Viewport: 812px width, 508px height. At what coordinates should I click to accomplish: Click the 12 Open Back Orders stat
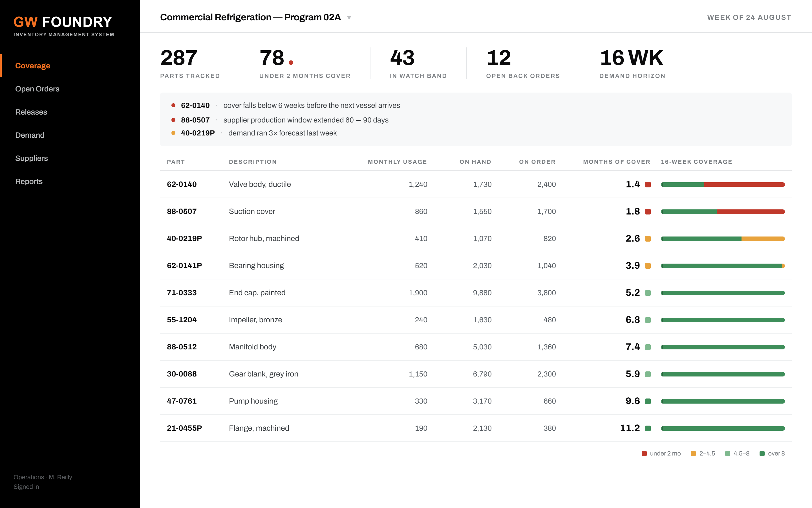[x=523, y=63]
